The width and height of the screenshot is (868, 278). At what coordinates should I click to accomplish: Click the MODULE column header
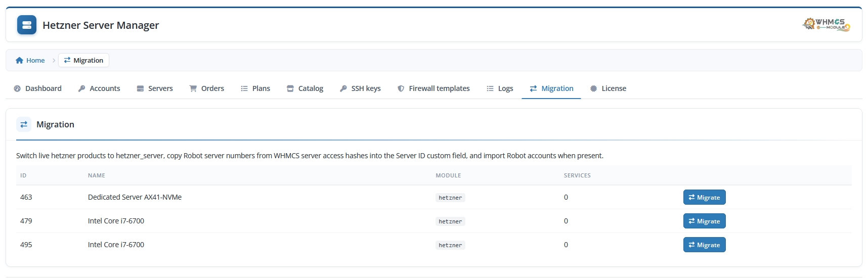pos(448,175)
